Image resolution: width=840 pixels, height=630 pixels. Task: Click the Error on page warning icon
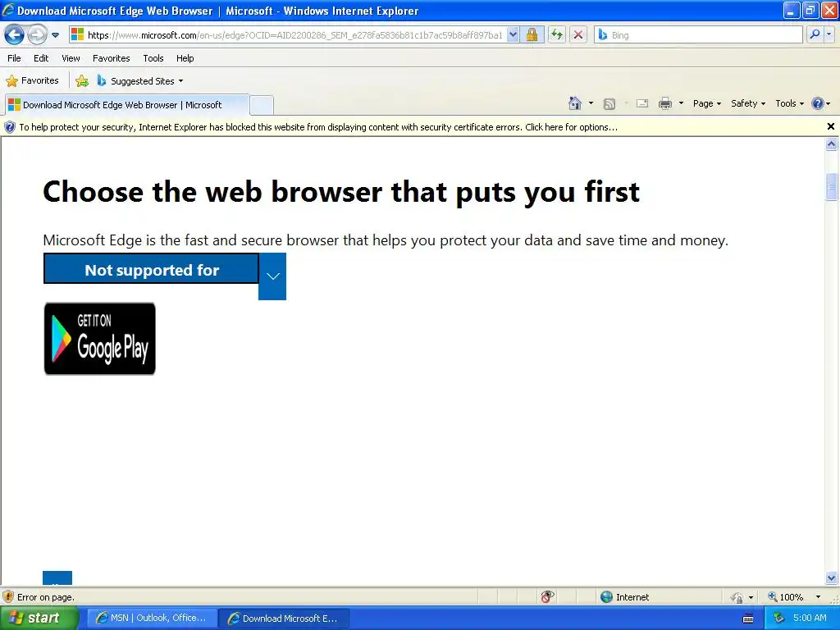pyautogui.click(x=8, y=597)
